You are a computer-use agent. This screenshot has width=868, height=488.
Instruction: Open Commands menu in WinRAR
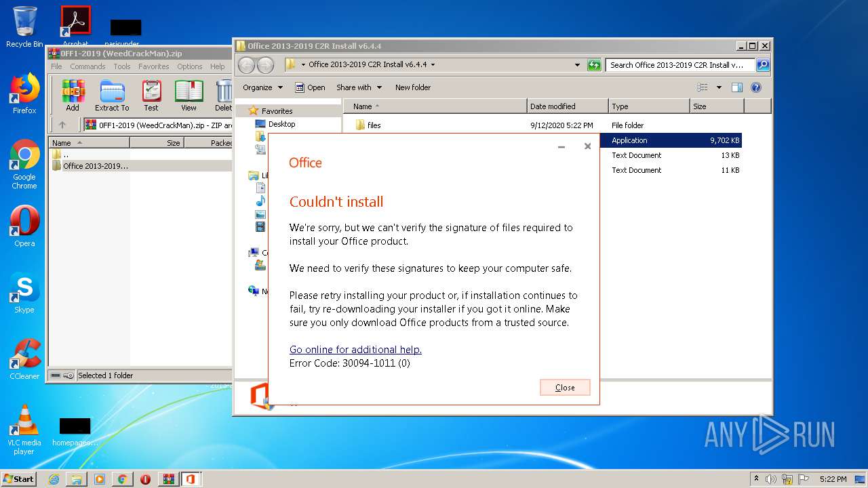[x=87, y=66]
